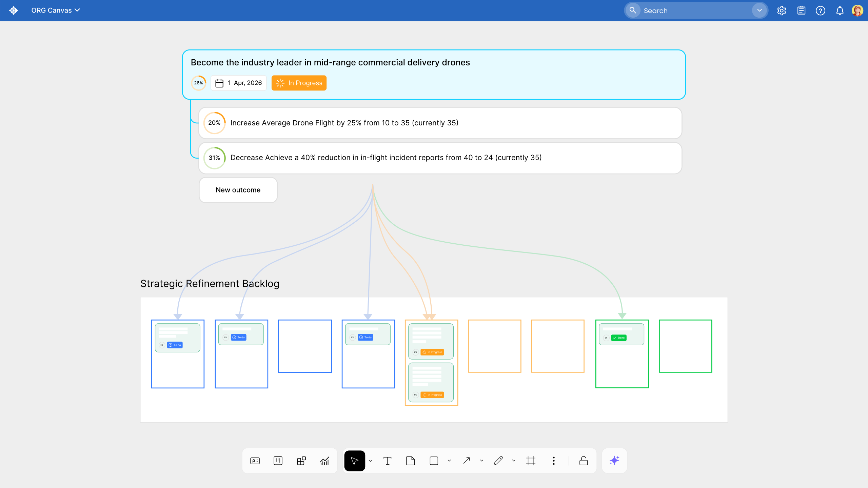Click the Search input field
Viewport: 868px width, 488px height.
click(695, 11)
